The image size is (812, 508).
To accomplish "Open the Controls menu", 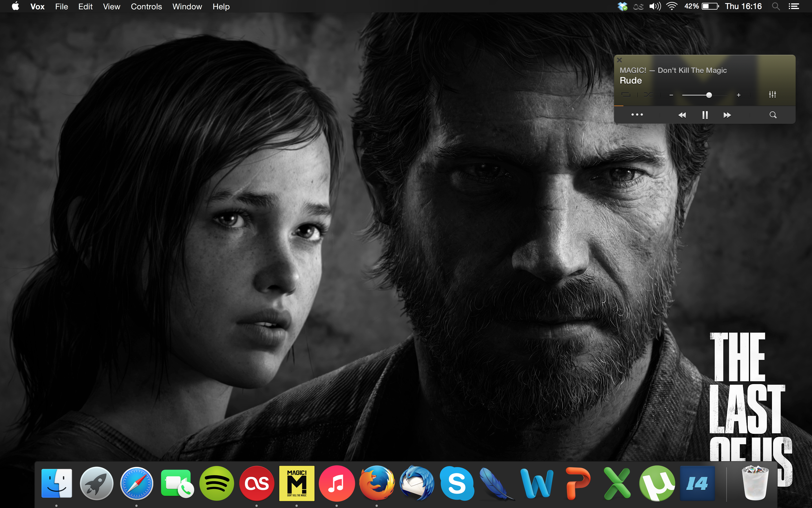I will (146, 6).
